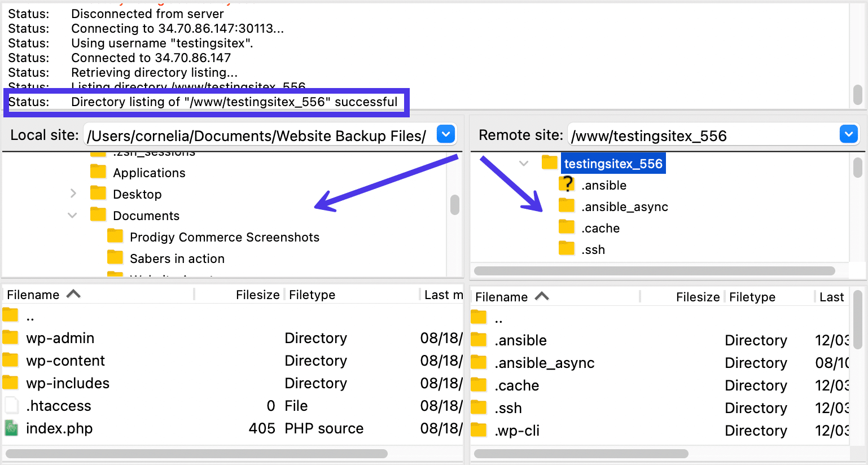Collapse the testingsitex_556 remote tree
Image resolution: width=868 pixels, height=465 pixels.
pos(523,163)
